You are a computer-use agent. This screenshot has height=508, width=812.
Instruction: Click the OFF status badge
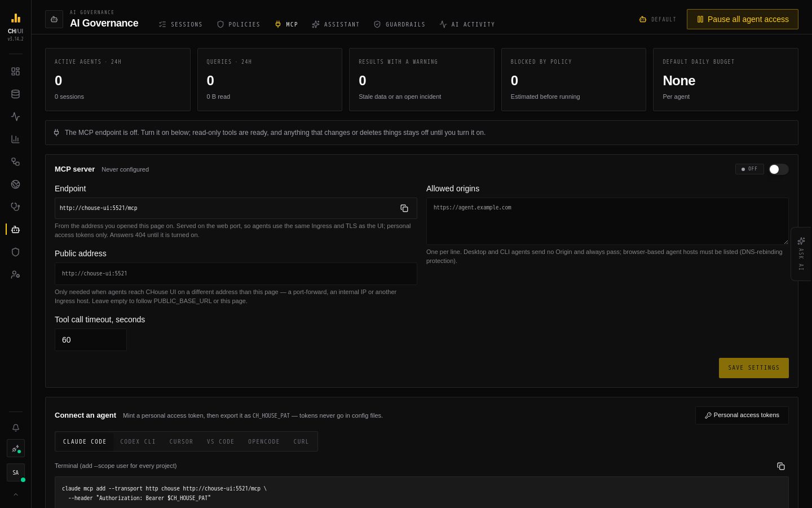[749, 169]
